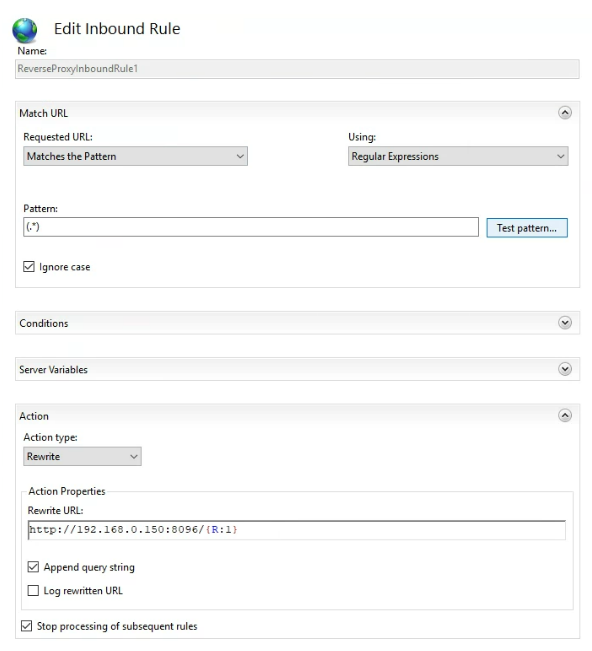This screenshot has height=651, width=592.
Task: Click the rule Name field
Action: pyautogui.click(x=297, y=69)
